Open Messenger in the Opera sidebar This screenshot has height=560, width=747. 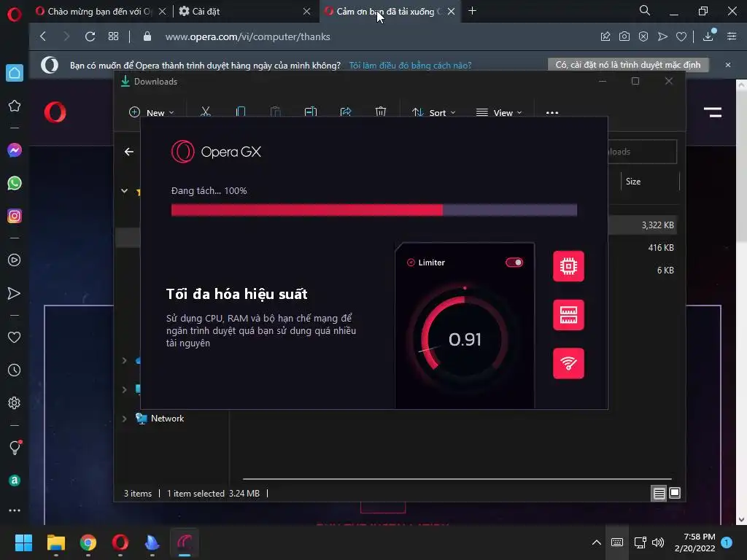(x=15, y=150)
